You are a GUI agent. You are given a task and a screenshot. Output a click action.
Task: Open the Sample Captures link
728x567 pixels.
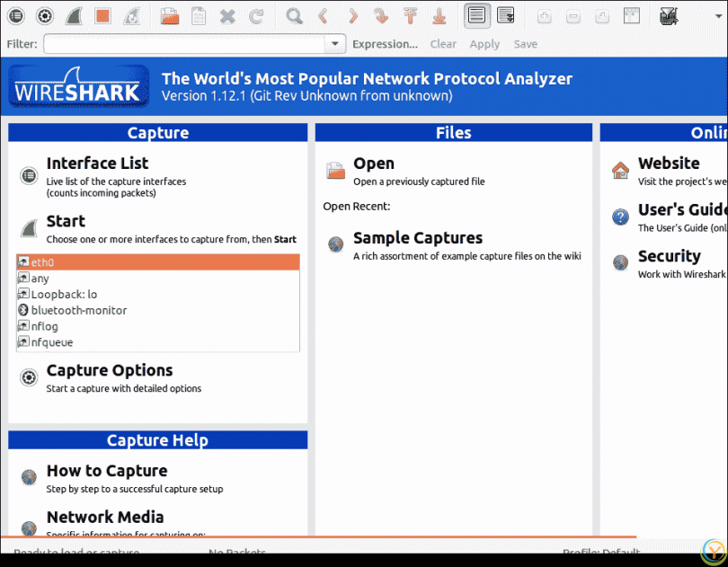417,238
